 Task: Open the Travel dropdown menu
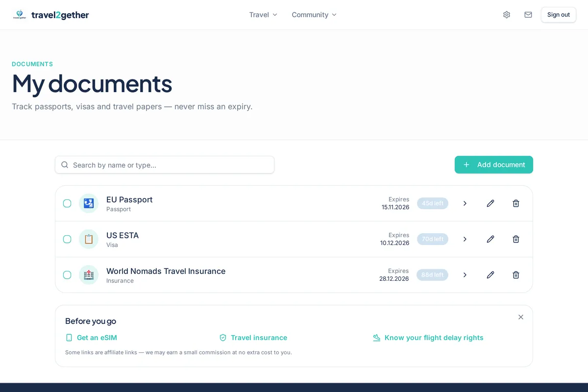coord(264,15)
